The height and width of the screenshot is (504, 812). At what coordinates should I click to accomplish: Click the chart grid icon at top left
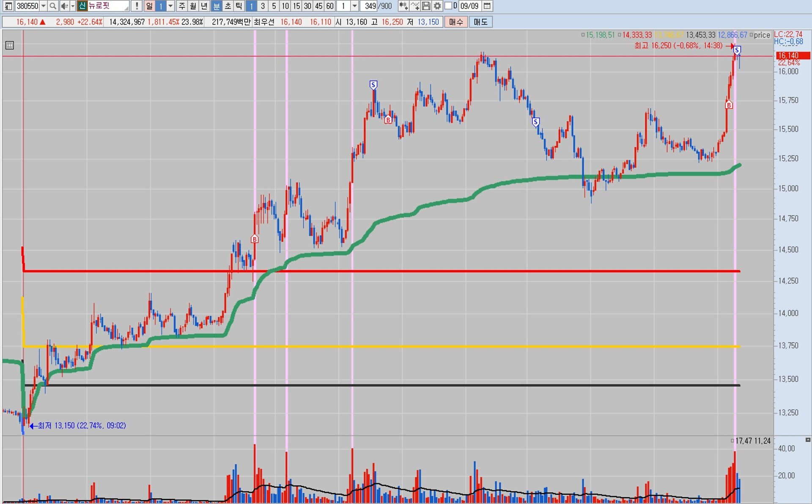coord(10,45)
